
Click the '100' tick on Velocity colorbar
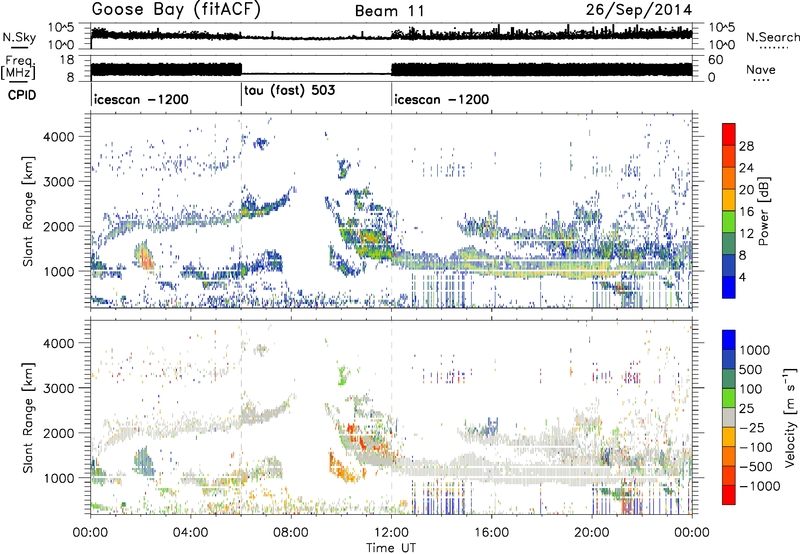pyautogui.click(x=750, y=389)
